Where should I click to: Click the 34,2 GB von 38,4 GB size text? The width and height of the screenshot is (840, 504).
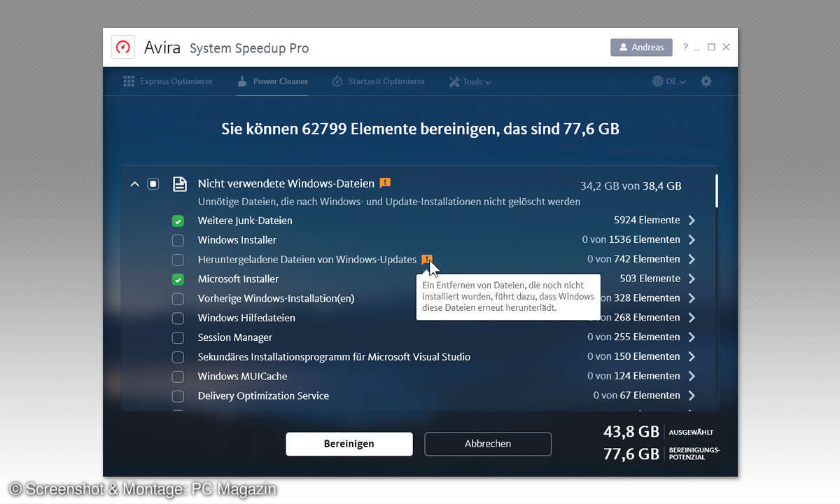[631, 186]
